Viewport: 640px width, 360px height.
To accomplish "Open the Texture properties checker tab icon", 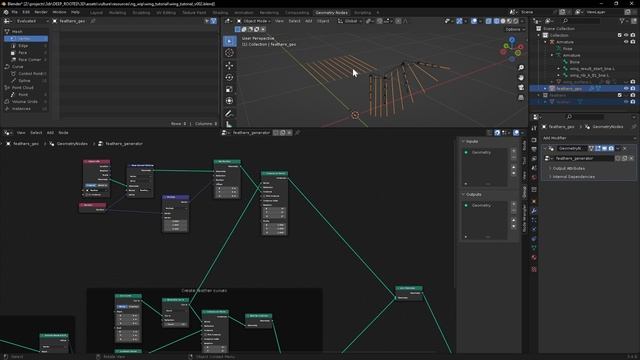I will pos(534,269).
